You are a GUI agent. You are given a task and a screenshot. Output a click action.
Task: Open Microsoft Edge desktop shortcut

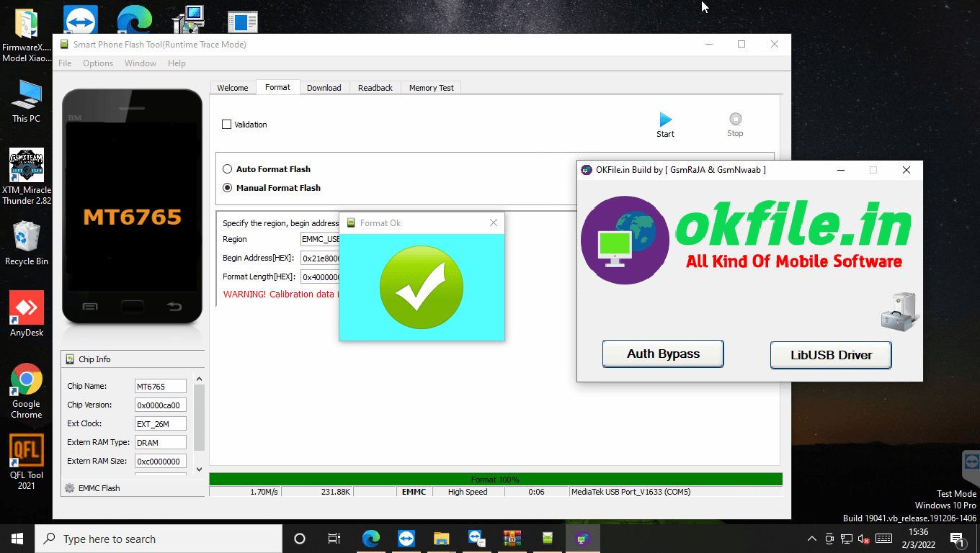tap(135, 19)
